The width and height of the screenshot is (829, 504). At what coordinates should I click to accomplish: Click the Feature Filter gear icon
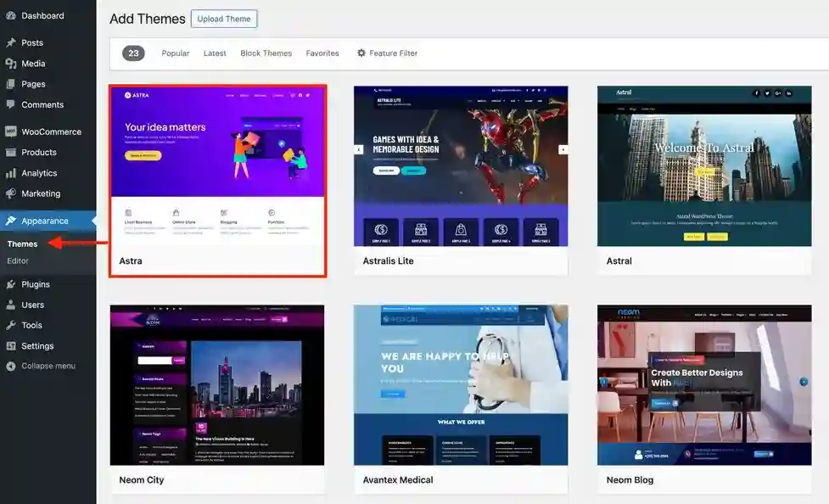pos(361,53)
